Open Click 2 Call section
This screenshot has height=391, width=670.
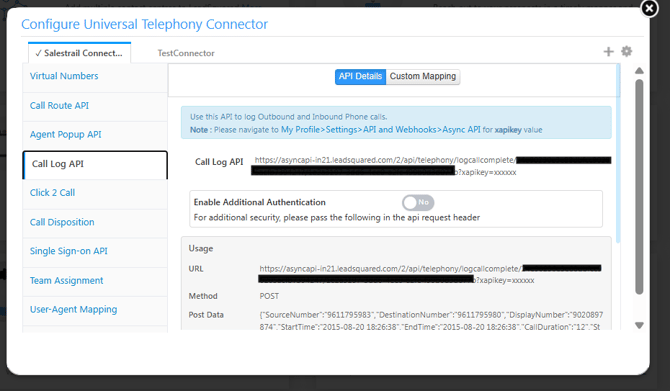95,193
